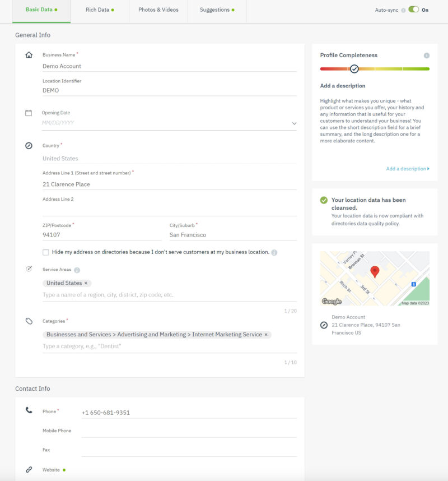Remove the United States service area tag
448x481 pixels.
(x=86, y=283)
